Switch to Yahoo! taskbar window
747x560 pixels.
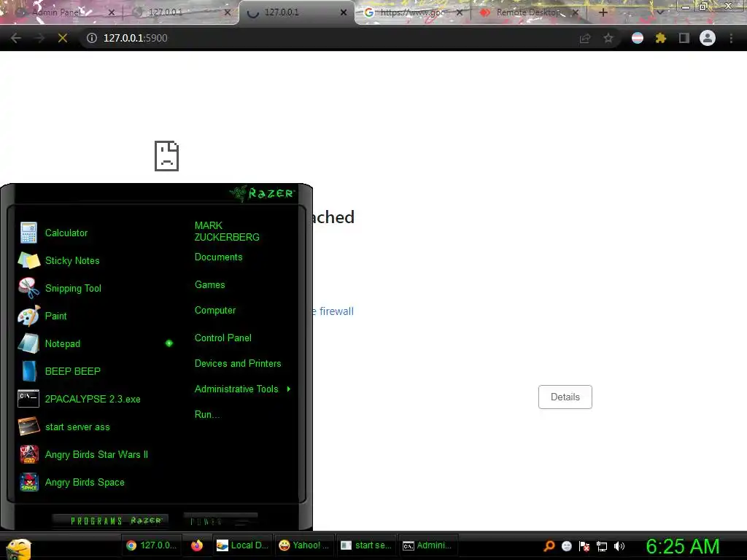303,545
